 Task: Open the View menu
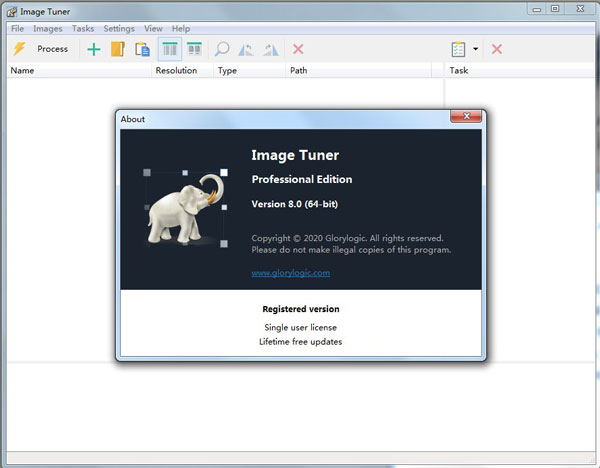(153, 29)
